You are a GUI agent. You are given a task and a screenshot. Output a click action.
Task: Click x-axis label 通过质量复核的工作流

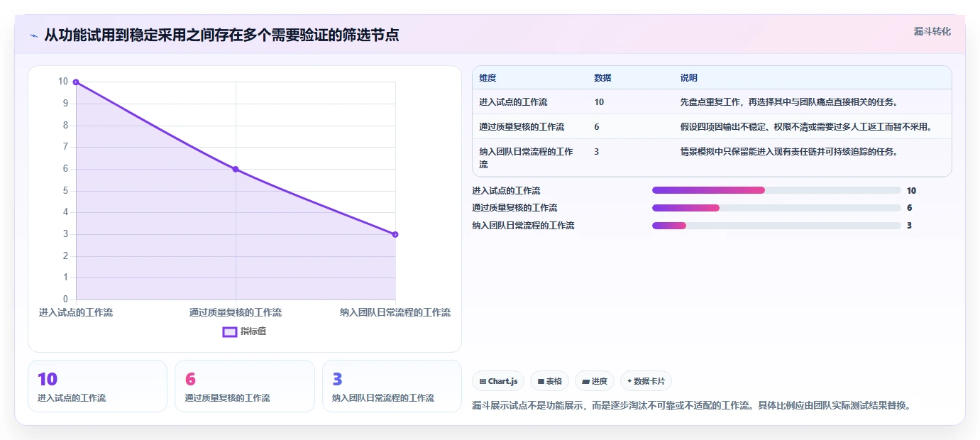tap(236, 312)
